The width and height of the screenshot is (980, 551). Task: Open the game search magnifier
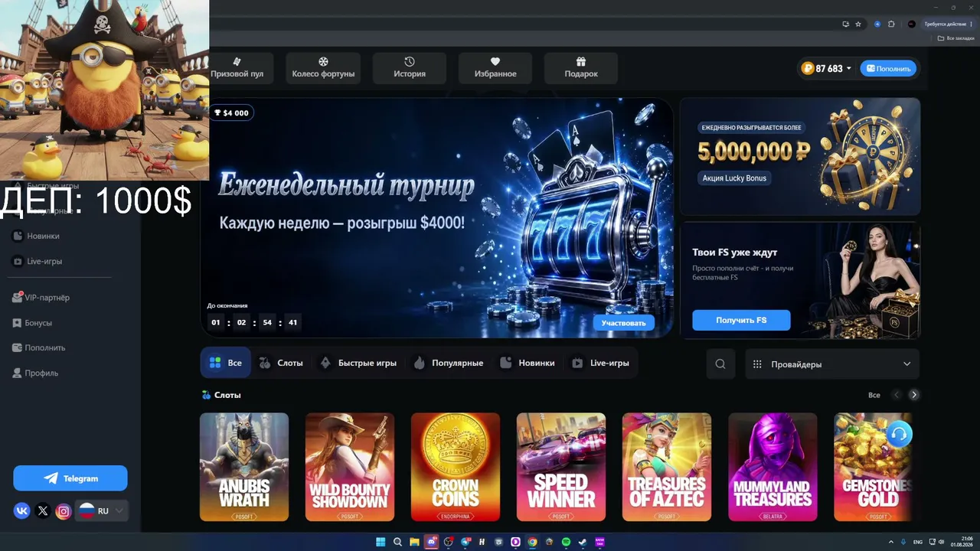[x=720, y=364]
